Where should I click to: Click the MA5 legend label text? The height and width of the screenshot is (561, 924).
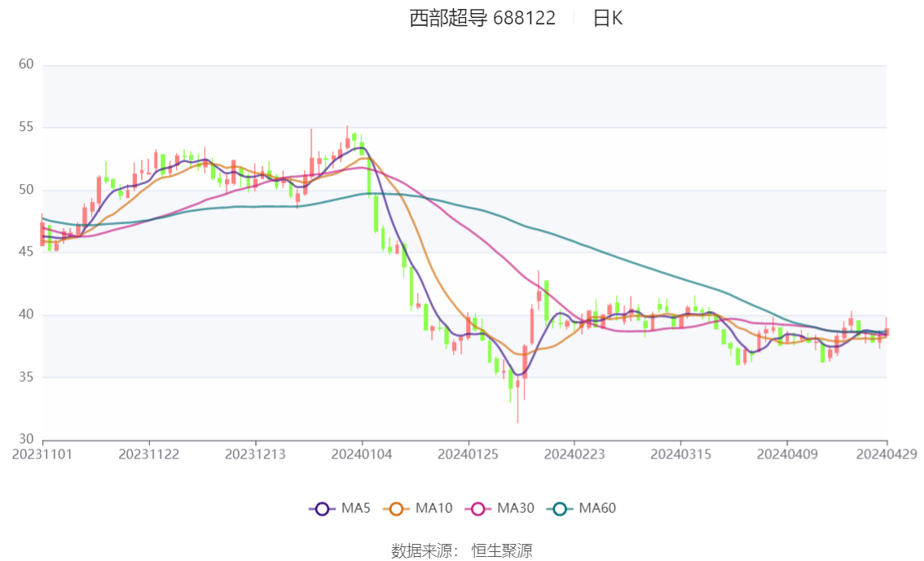click(x=356, y=509)
